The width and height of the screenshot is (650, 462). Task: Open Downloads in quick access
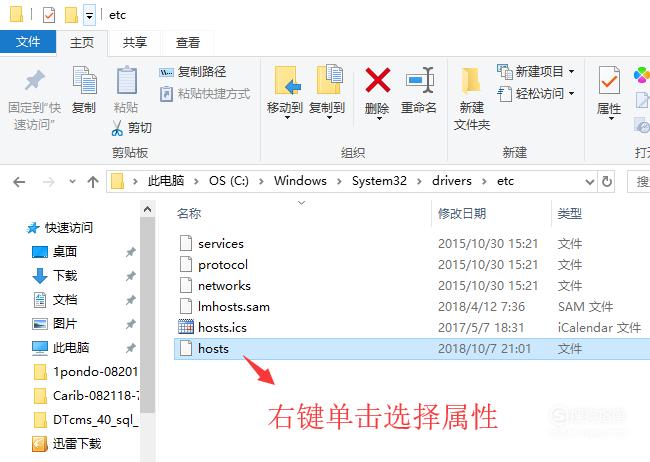click(65, 275)
